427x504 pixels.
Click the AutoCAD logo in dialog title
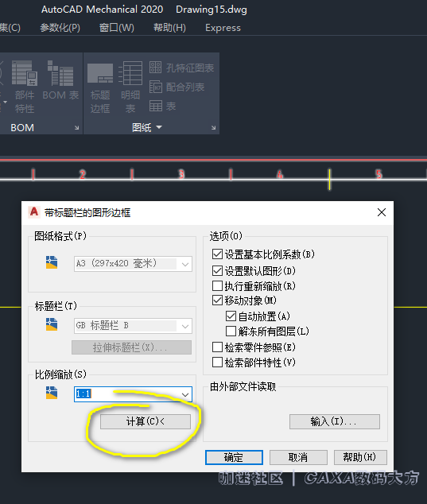(33, 212)
